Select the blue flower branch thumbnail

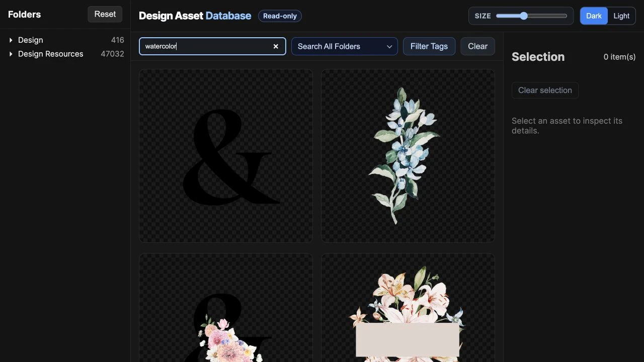point(408,156)
